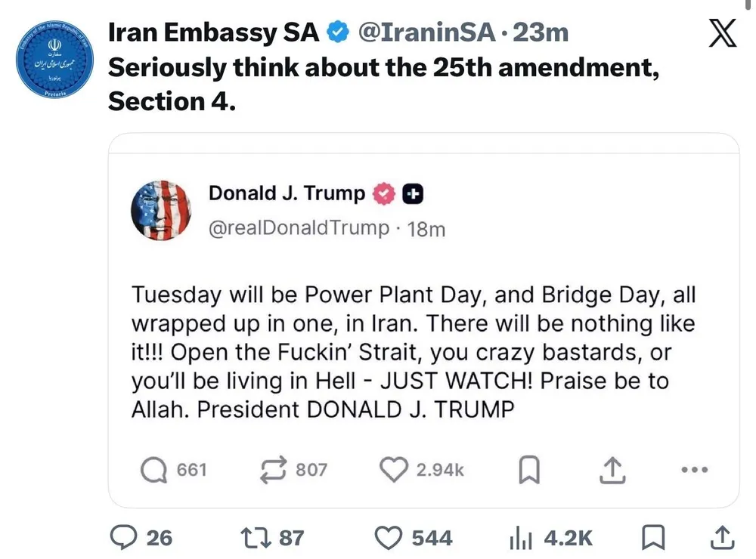Open share menu on the embassy tweet
Image resolution: width=756 pixels, height=559 pixels.
pyautogui.click(x=722, y=537)
